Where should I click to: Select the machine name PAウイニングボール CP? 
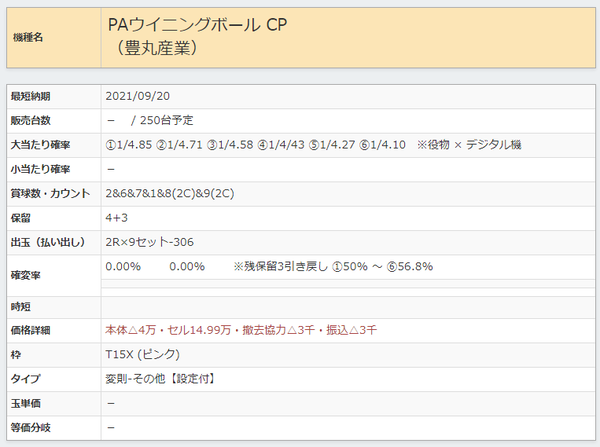pos(197,25)
